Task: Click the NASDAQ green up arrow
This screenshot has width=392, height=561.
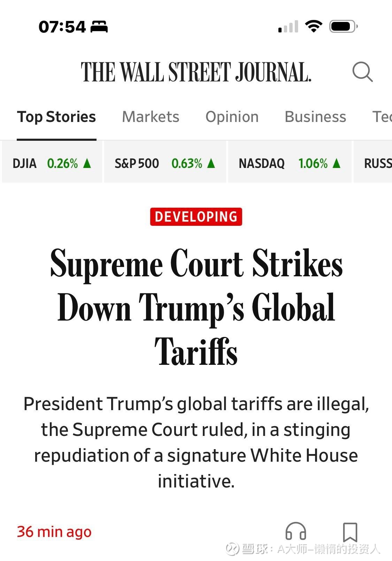Action: tap(336, 163)
